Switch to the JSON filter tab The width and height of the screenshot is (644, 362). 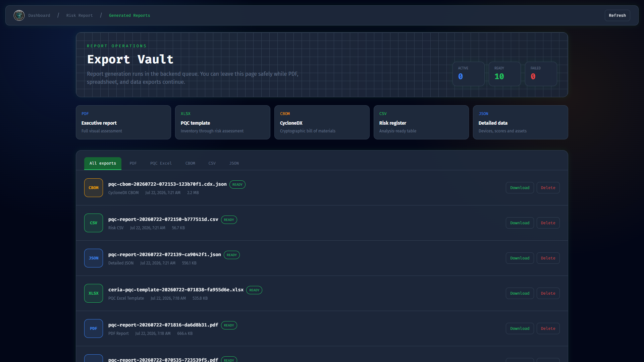[234, 163]
